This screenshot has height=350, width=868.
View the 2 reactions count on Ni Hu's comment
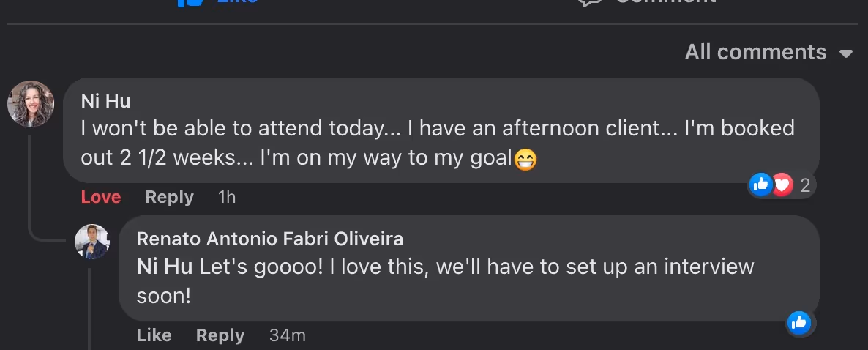coord(805,186)
